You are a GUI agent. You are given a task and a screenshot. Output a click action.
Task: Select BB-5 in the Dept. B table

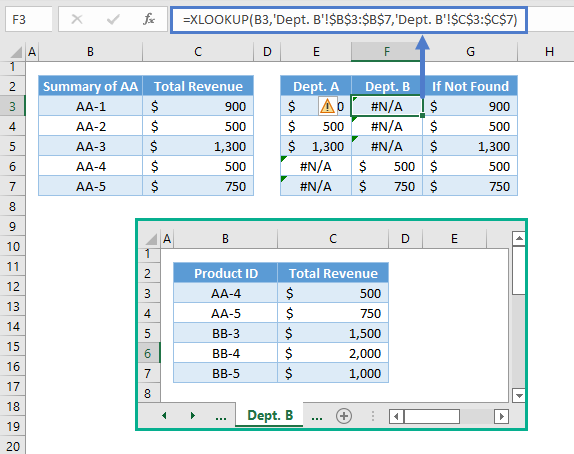point(226,373)
